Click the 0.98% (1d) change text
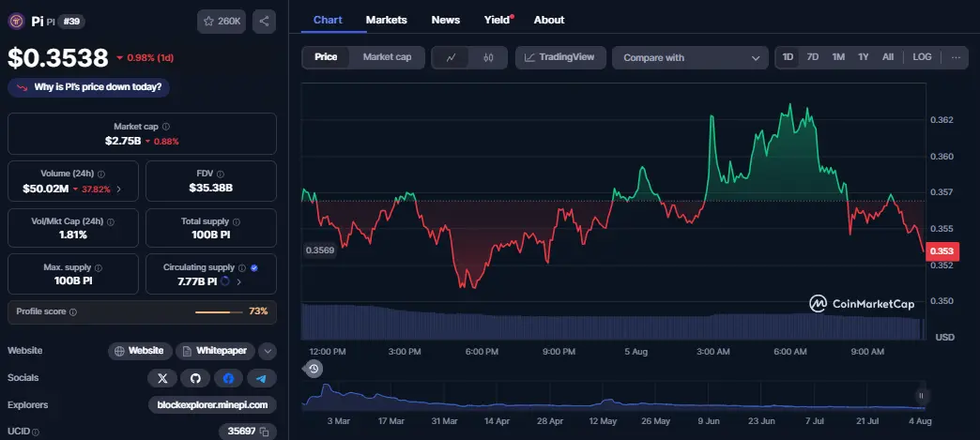Screen dimensions: 980x440 click(x=145, y=58)
